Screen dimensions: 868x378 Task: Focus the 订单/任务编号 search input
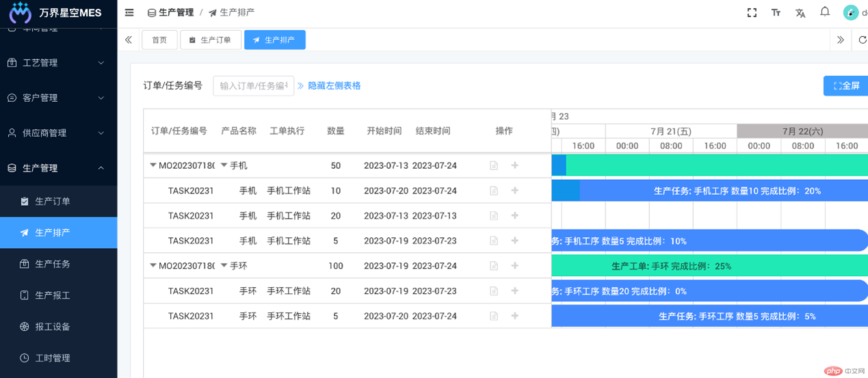(x=253, y=85)
